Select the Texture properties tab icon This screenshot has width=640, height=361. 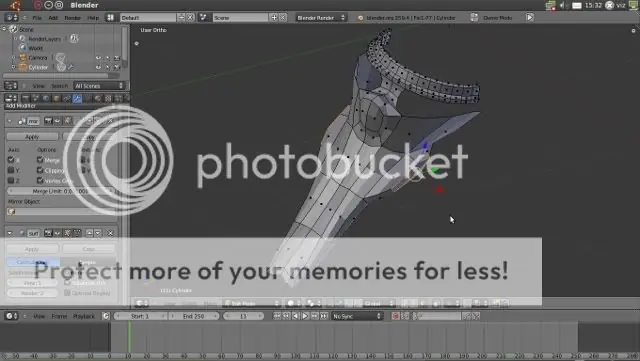click(x=108, y=98)
